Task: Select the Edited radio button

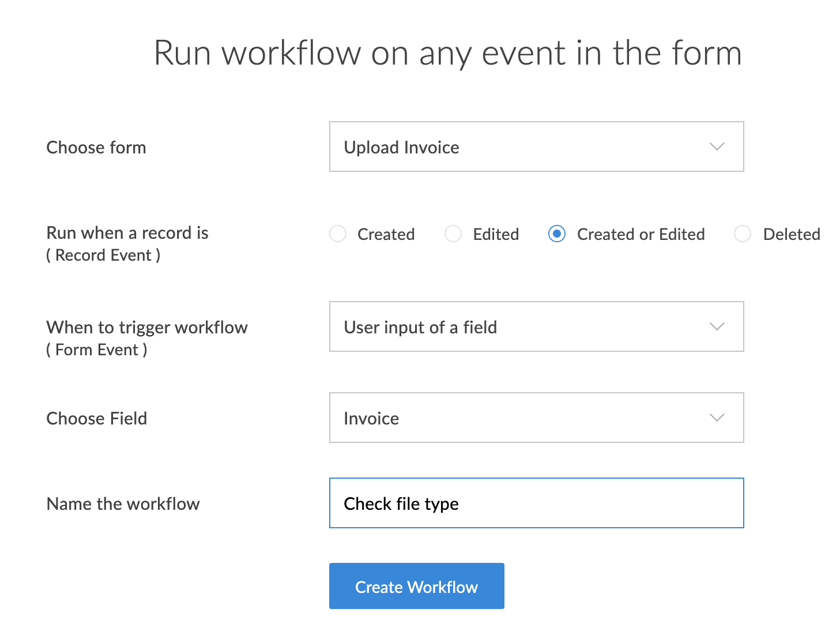Action: point(453,234)
